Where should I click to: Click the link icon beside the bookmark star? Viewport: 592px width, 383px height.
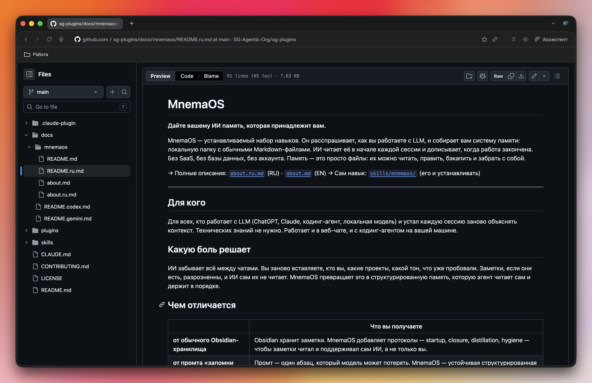[x=495, y=39]
